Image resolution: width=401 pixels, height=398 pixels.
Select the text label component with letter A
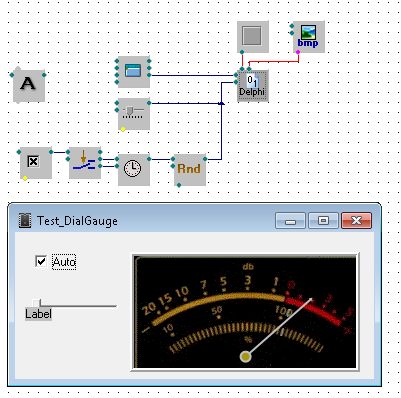point(29,86)
